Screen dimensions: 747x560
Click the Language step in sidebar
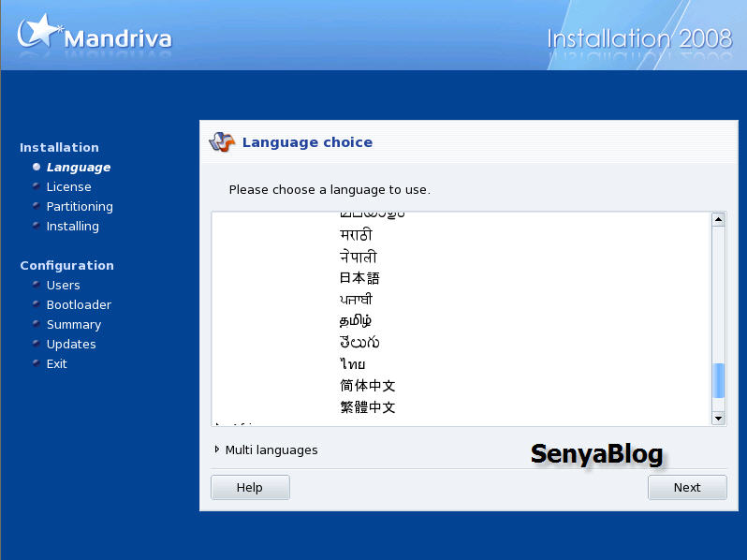(x=79, y=168)
